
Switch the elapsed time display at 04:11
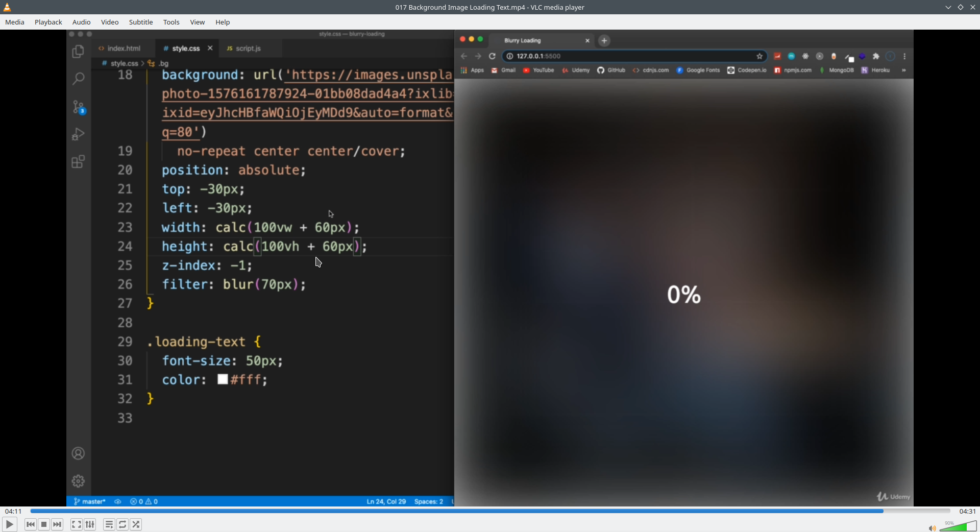click(x=13, y=511)
